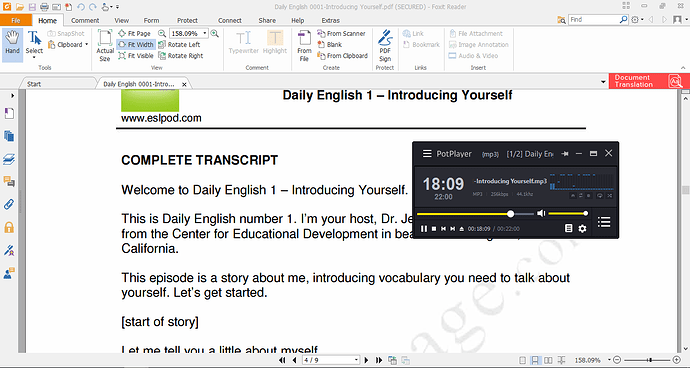Pause playback in PotPlayer

(x=424, y=229)
